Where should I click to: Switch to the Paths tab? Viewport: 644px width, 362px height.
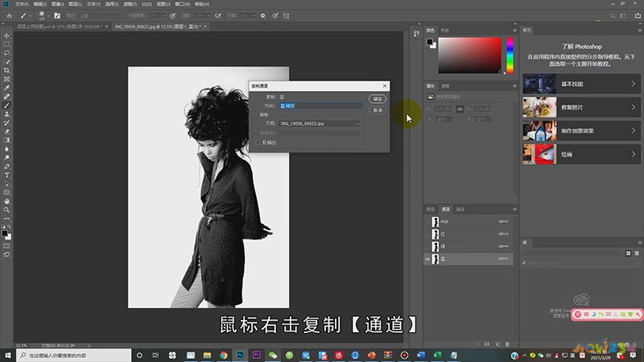pyautogui.click(x=460, y=209)
